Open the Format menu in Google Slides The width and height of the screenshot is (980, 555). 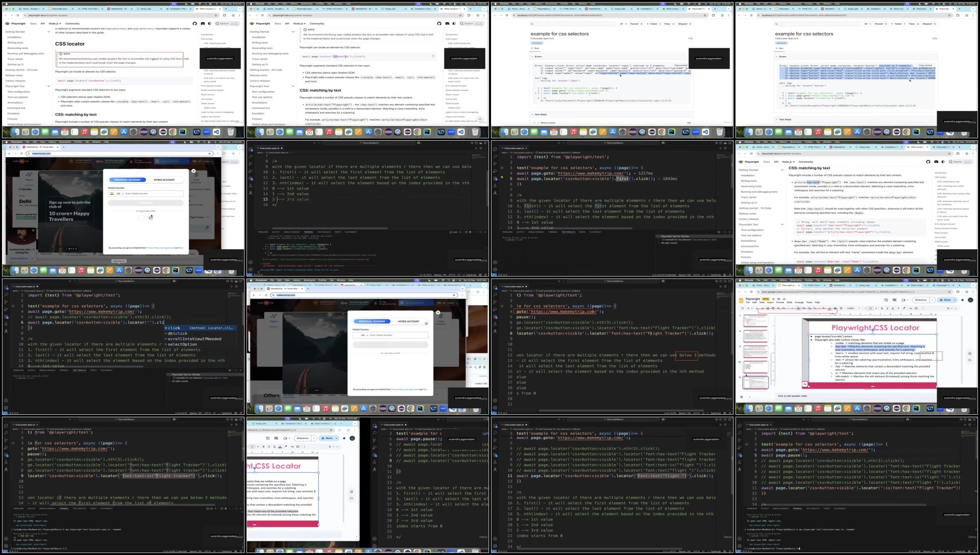click(x=780, y=302)
